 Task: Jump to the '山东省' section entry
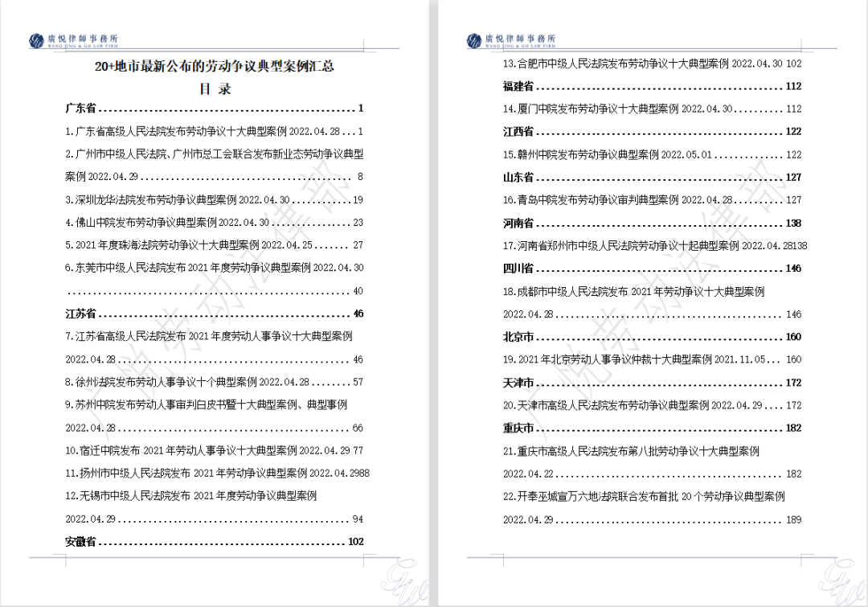click(652, 177)
